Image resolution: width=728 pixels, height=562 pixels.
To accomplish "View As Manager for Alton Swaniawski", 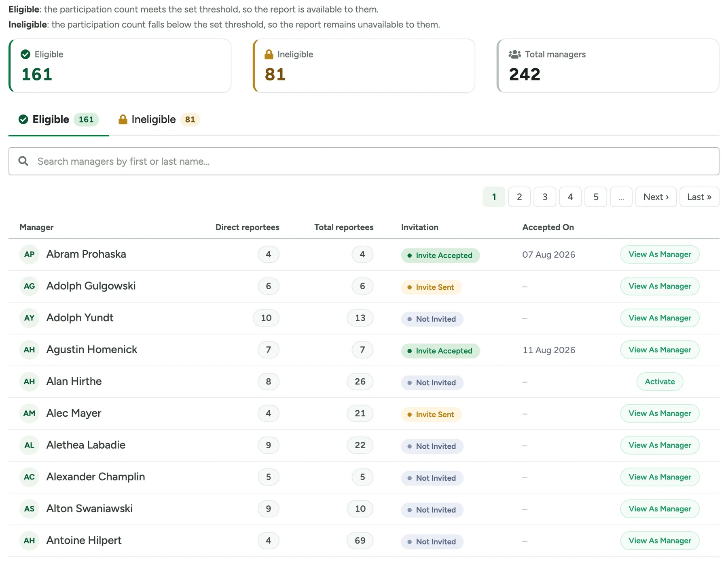I will [660, 509].
